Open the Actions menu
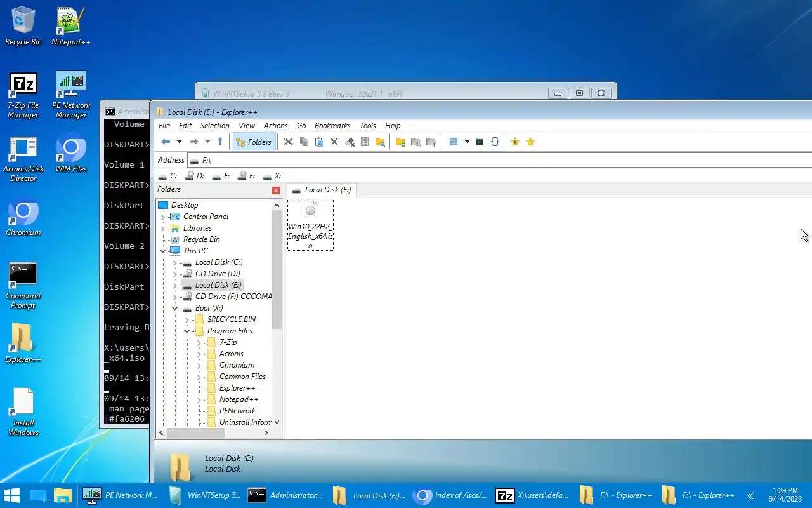 [x=276, y=126]
